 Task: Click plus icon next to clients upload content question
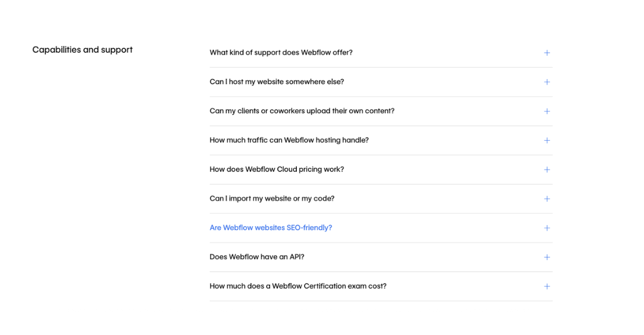(547, 111)
